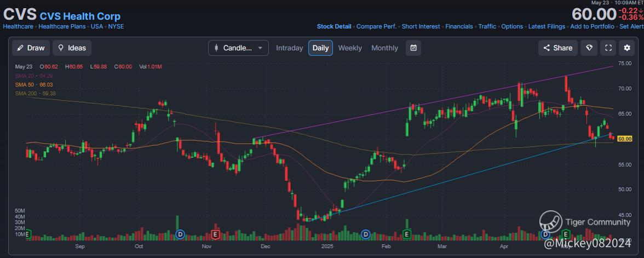Click the large 60.00 last price
This screenshot has height=258, width=644.
click(594, 14)
